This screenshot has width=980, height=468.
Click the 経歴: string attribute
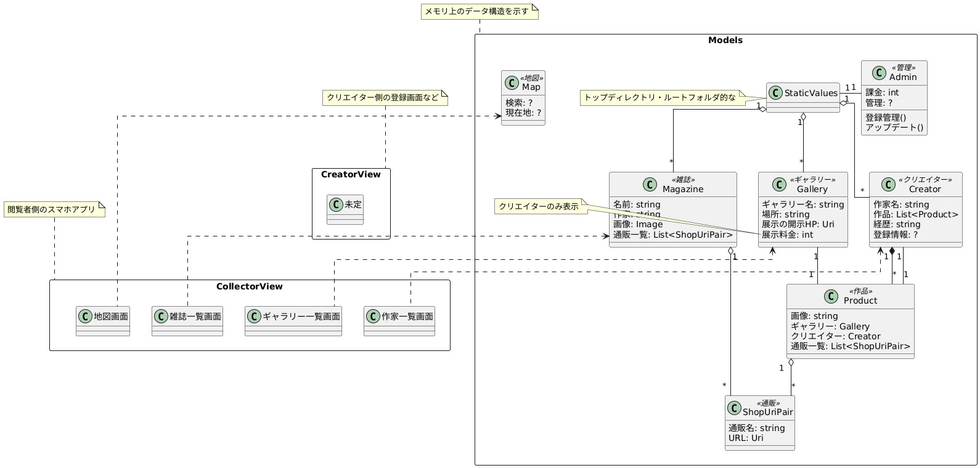point(897,224)
